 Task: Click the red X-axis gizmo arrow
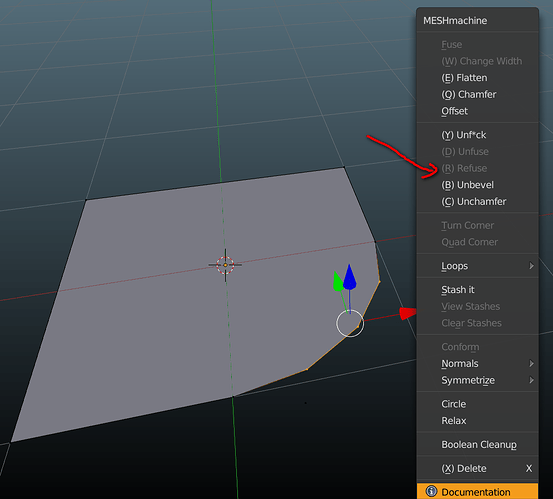408,313
